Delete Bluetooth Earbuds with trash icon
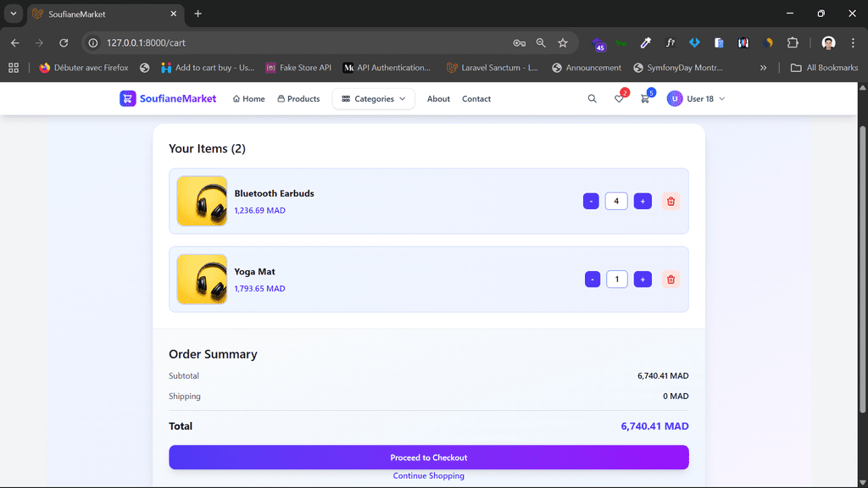 pyautogui.click(x=670, y=202)
